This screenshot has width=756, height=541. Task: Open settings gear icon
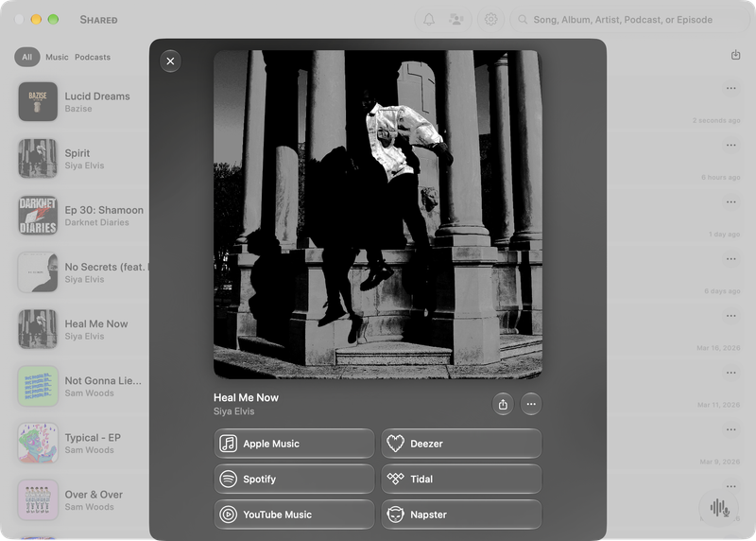(490, 19)
